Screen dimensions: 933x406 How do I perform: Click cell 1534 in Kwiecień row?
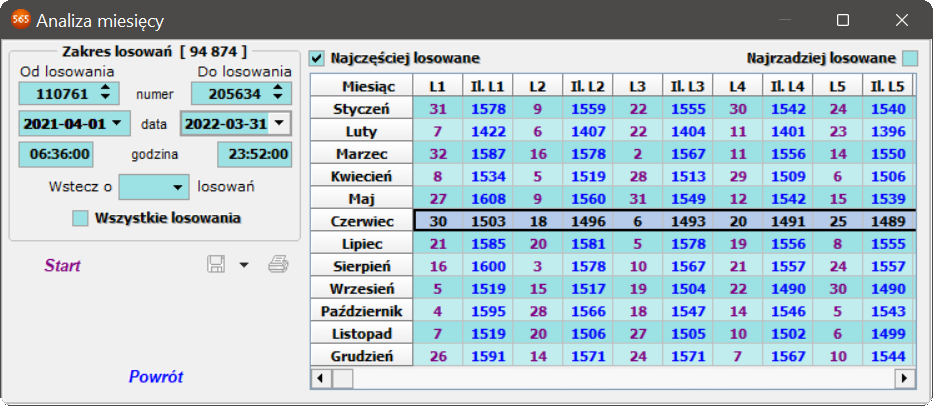pos(488,176)
